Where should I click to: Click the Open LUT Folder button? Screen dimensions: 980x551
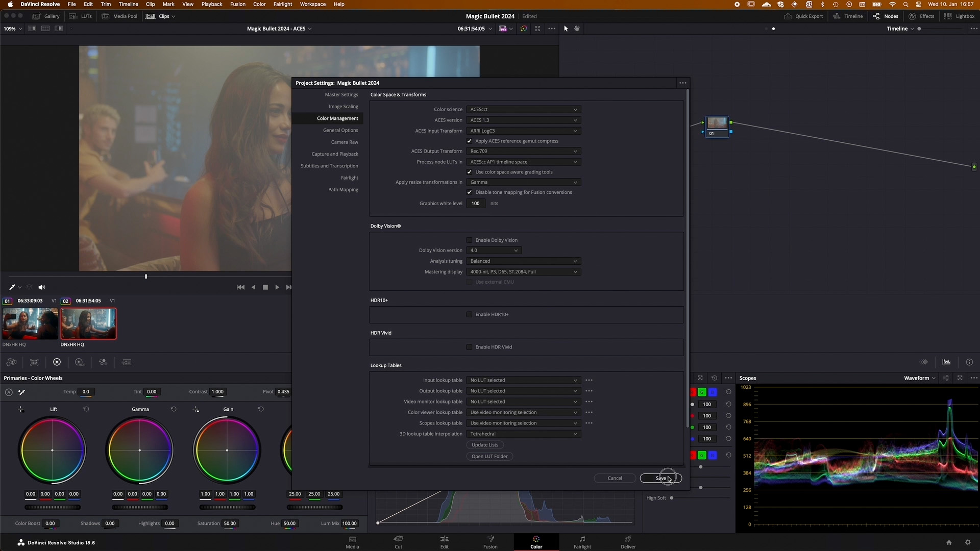coord(489,457)
